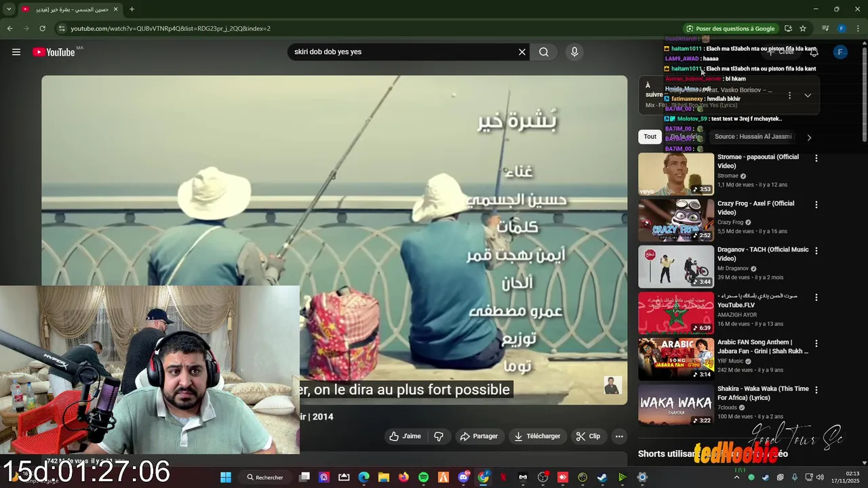Screen dimensions: 868x488
Task: Open options menu for Stromae papaoutai video
Action: [x=816, y=158]
